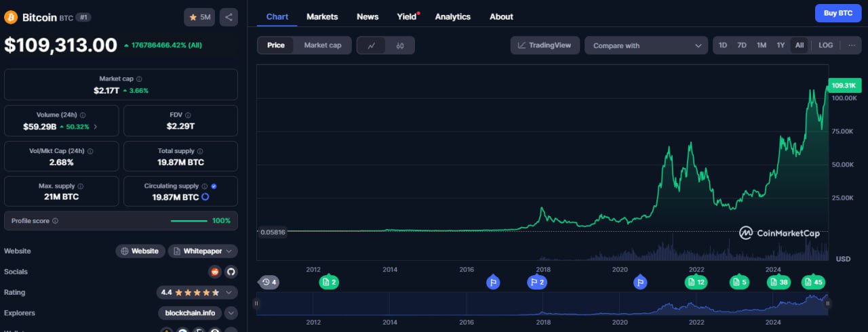Click the orange Bitcoin logo icon
This screenshot has width=868, height=332.
tap(11, 17)
